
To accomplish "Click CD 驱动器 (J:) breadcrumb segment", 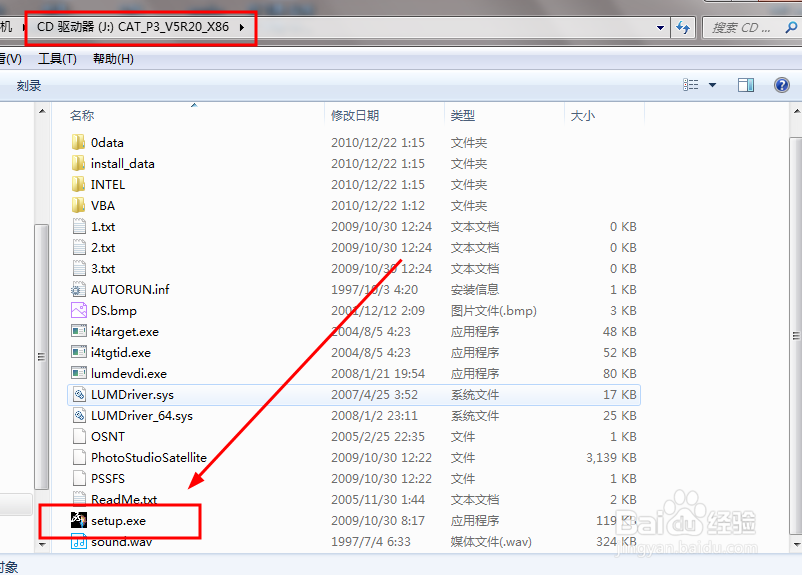I will (75, 27).
